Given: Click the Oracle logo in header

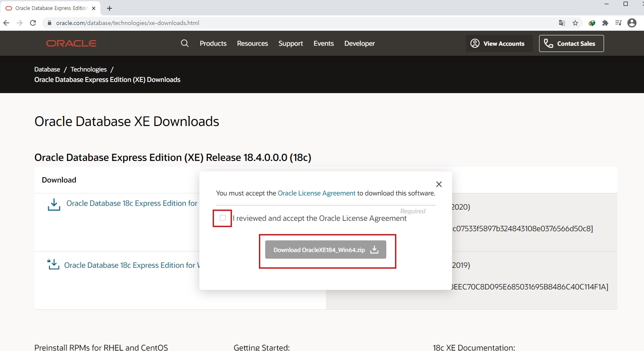Looking at the screenshot, I should 71,43.
